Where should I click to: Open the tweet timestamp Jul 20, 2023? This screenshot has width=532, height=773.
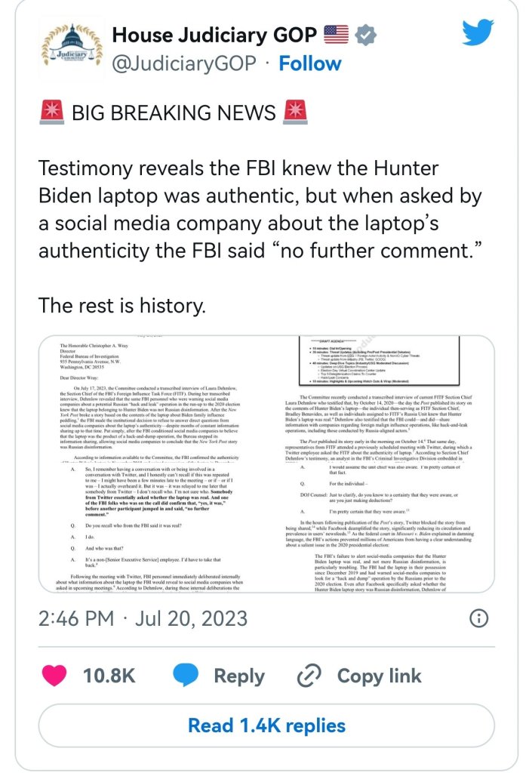[143, 618]
